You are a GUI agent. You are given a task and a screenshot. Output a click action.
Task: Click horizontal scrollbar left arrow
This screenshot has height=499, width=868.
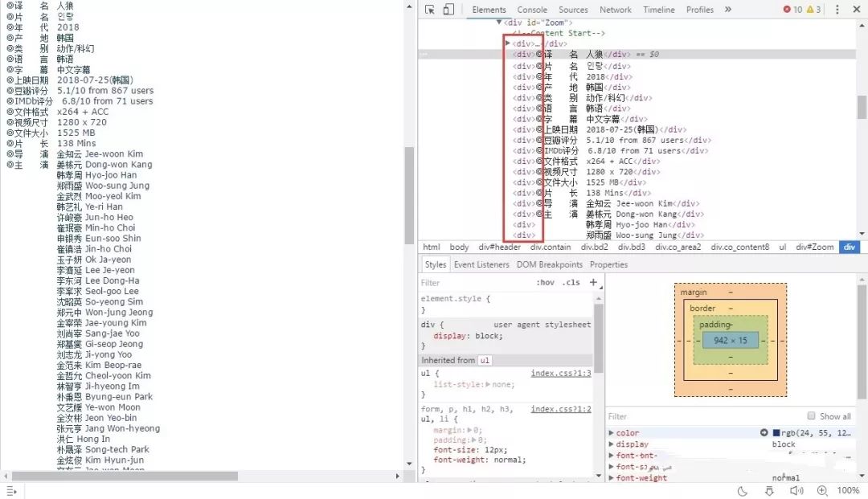pyautogui.click(x=6, y=476)
